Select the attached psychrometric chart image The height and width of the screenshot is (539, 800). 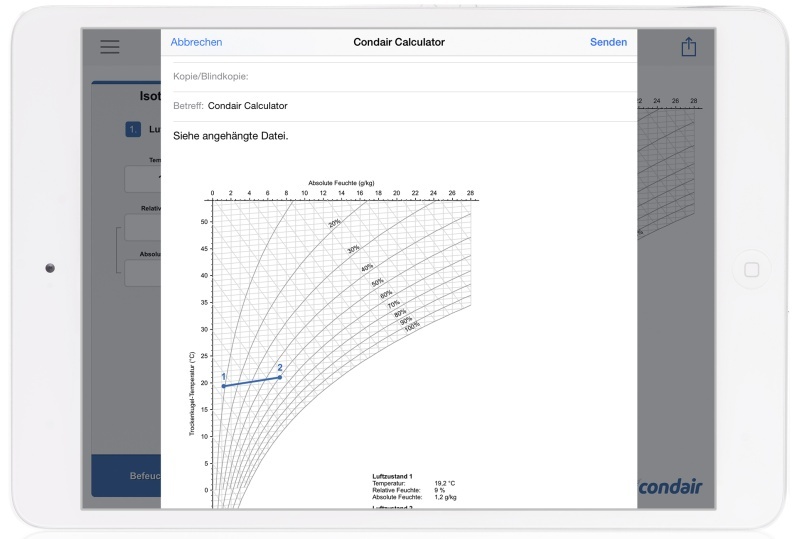coord(333,342)
